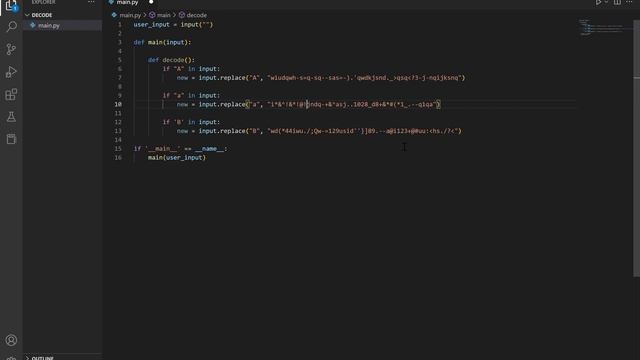Open the Accounts menu icon
The width and height of the screenshot is (640, 360).
(x=11, y=340)
